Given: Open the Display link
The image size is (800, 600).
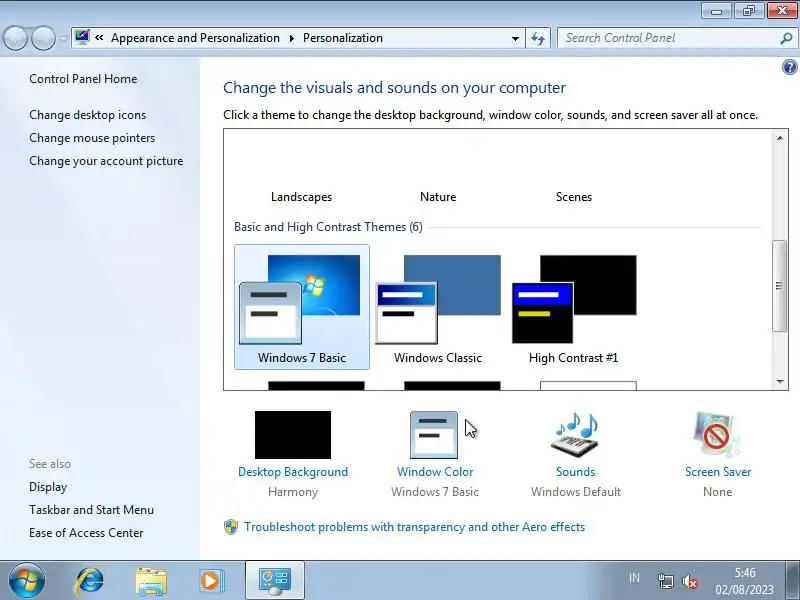Looking at the screenshot, I should [x=48, y=487].
